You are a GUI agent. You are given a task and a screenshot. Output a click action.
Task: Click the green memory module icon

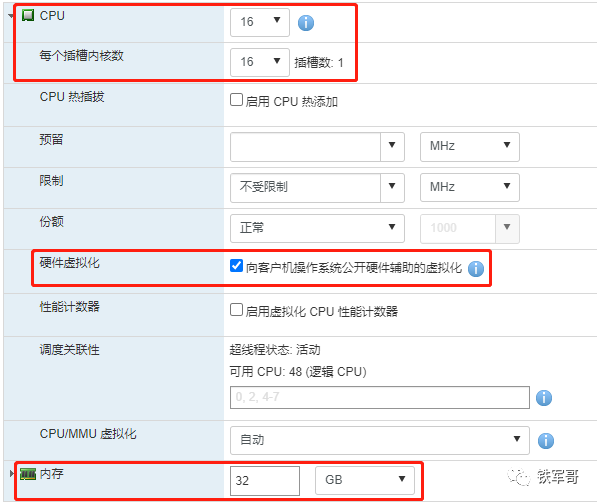28,474
